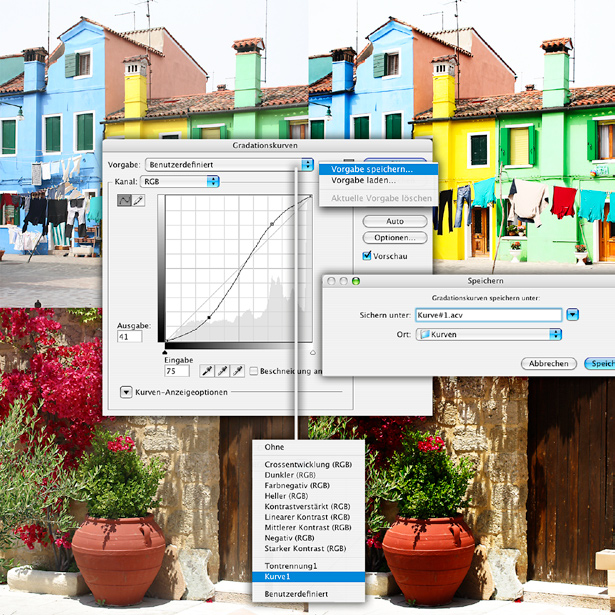Pick the black point eyedropper

207,371
